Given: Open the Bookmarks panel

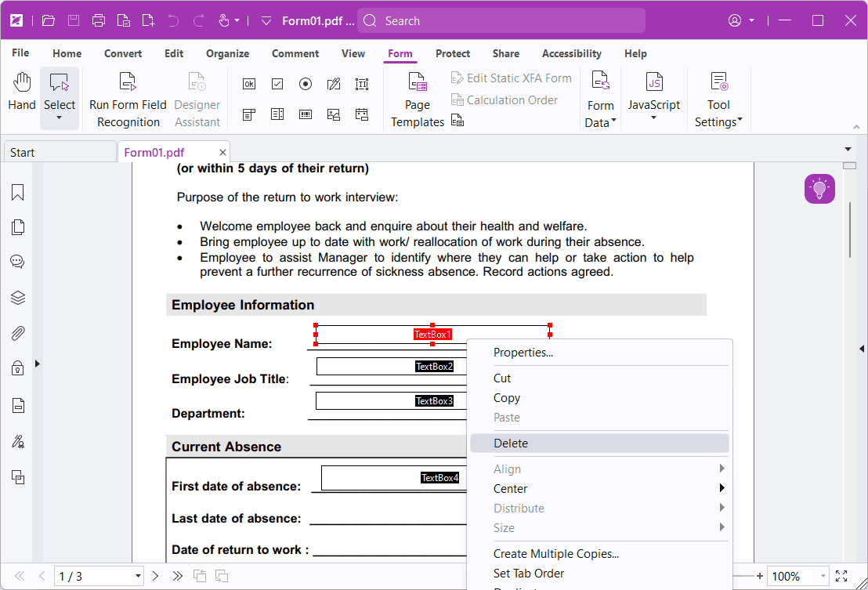Looking at the screenshot, I should pos(16,192).
